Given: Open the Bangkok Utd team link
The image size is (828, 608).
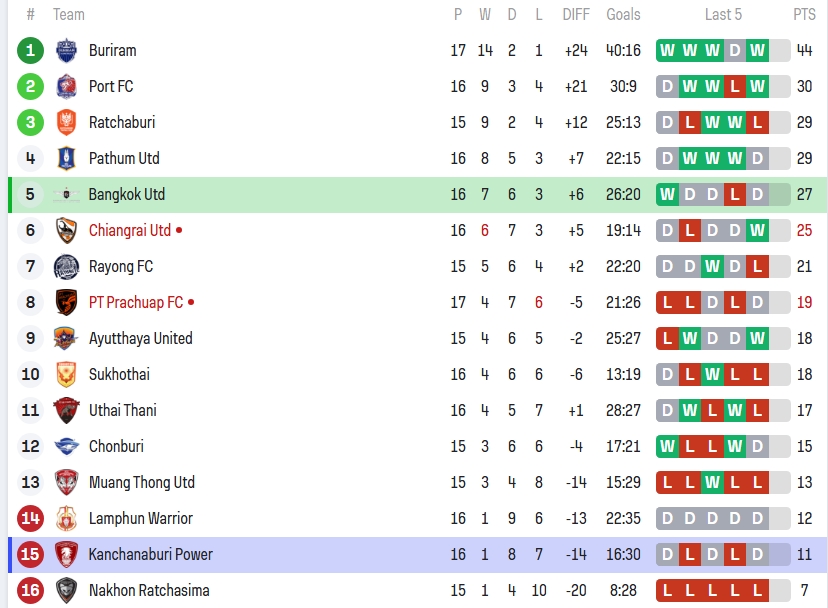Looking at the screenshot, I should pyautogui.click(x=127, y=194).
